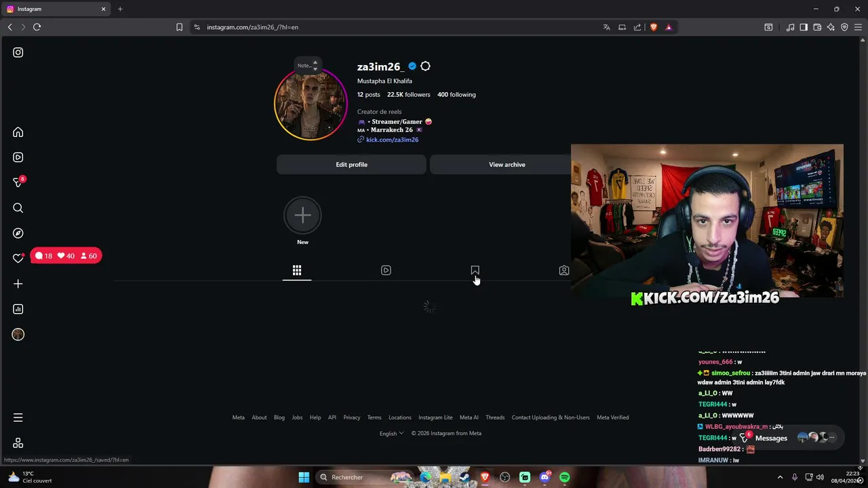Go to Instagram Home feed
The height and width of the screenshot is (488, 868).
(18, 132)
